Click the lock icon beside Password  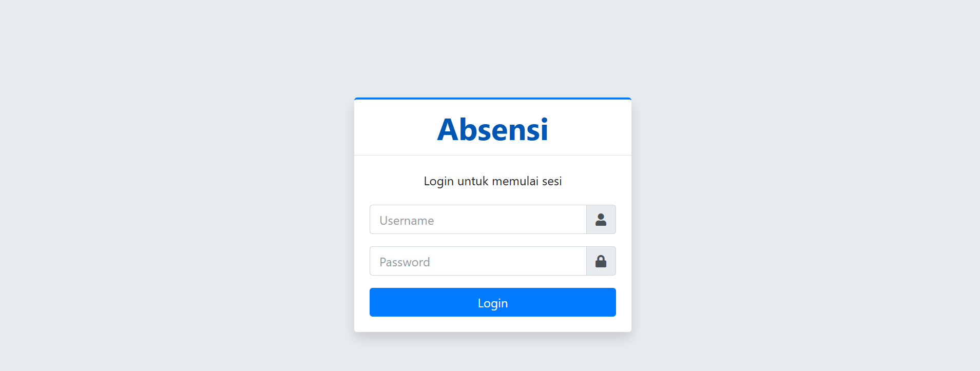601,261
